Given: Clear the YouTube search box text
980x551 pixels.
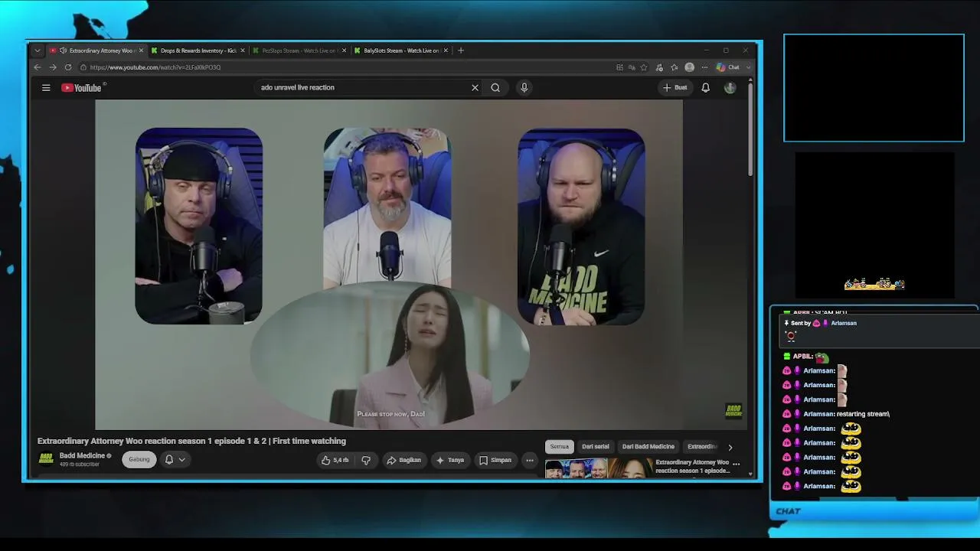Looking at the screenshot, I should (x=475, y=87).
